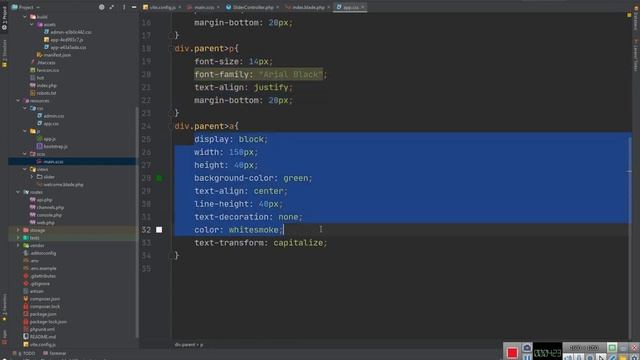Expand the vendor folder
Viewport: 640px width, 360px height.
click(18, 246)
